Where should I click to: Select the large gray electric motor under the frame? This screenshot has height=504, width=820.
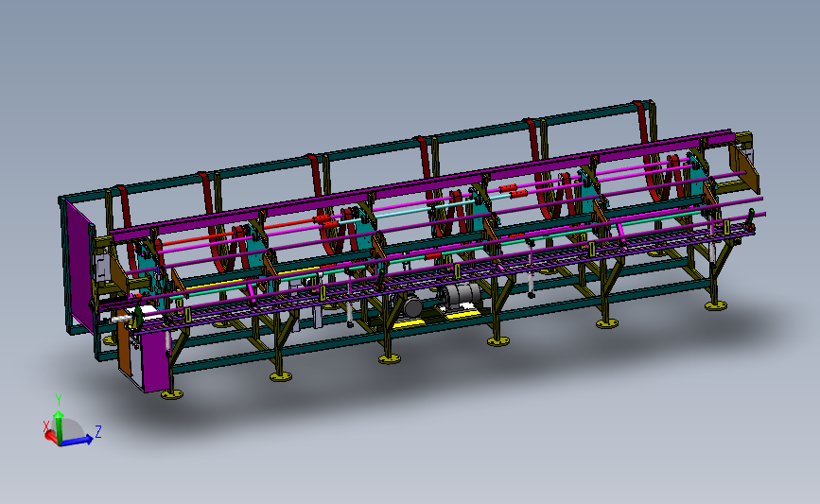point(461,295)
